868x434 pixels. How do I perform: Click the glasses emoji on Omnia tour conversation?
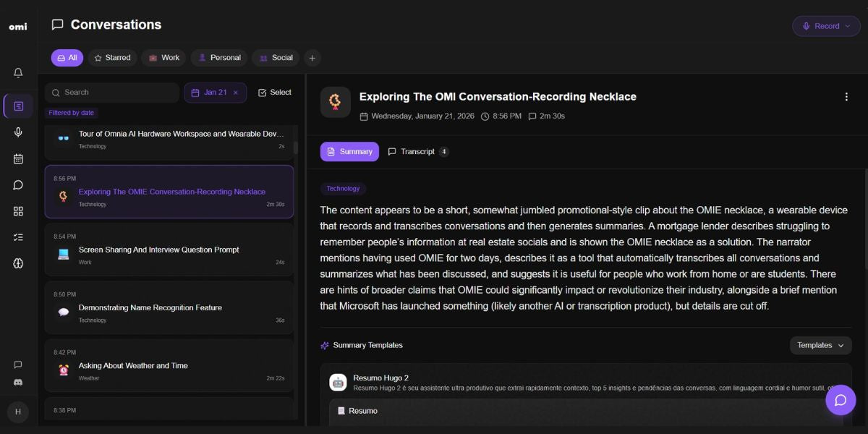(x=64, y=137)
